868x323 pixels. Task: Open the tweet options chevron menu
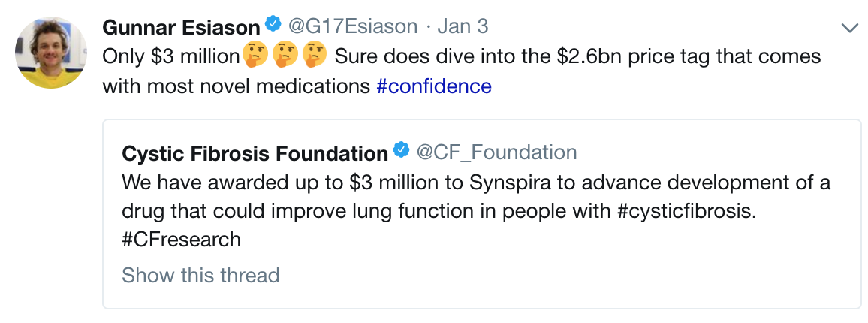click(849, 28)
